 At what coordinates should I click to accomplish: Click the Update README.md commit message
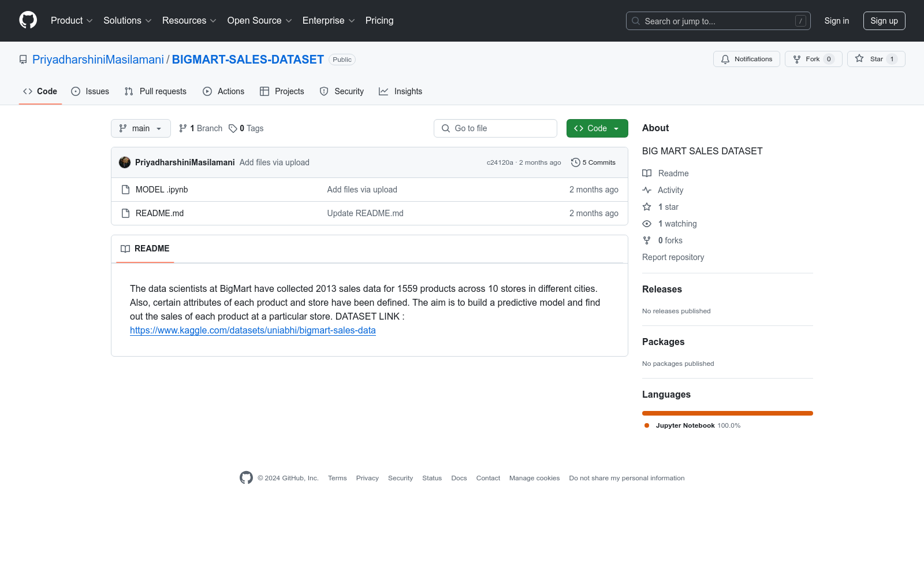click(x=366, y=213)
